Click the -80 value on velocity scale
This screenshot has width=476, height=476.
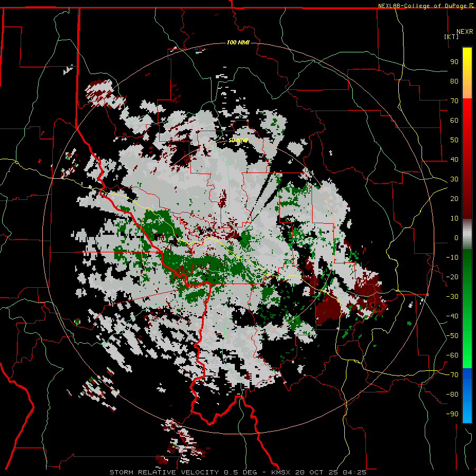point(452,395)
